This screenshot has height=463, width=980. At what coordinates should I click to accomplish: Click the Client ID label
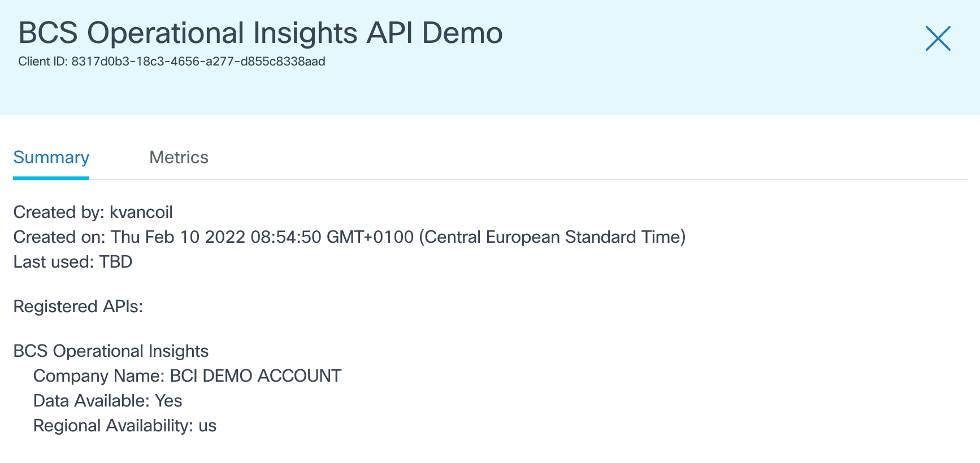click(43, 62)
